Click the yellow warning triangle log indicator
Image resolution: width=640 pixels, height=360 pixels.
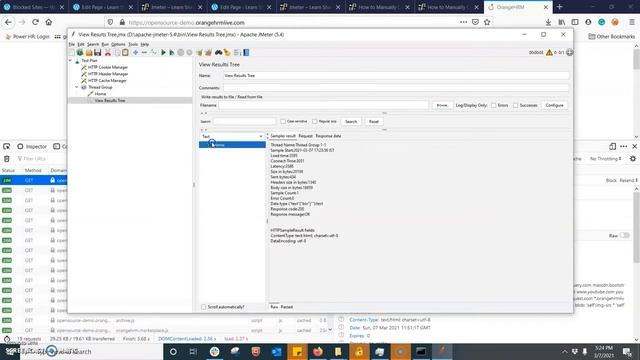click(549, 52)
